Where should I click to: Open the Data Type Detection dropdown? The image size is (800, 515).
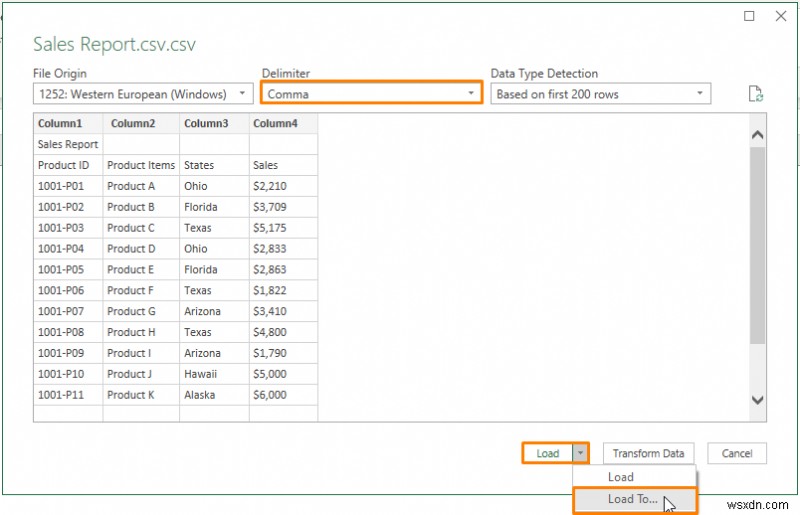tap(601, 94)
